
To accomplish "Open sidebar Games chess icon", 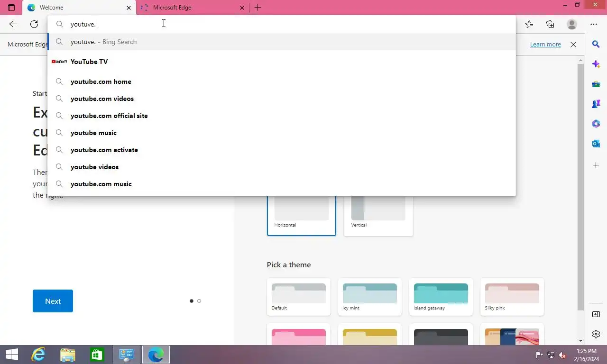I will pos(596,104).
